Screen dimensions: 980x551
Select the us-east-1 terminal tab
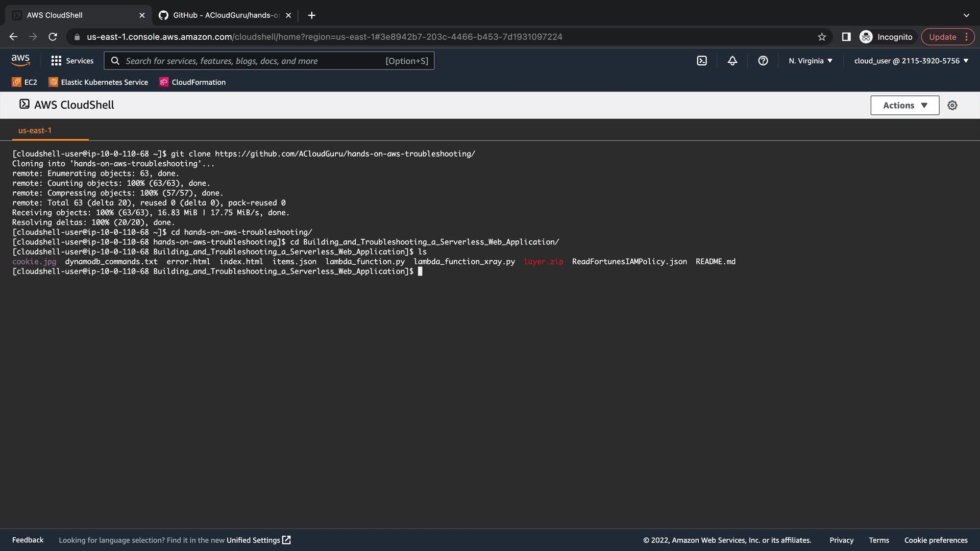[35, 131]
